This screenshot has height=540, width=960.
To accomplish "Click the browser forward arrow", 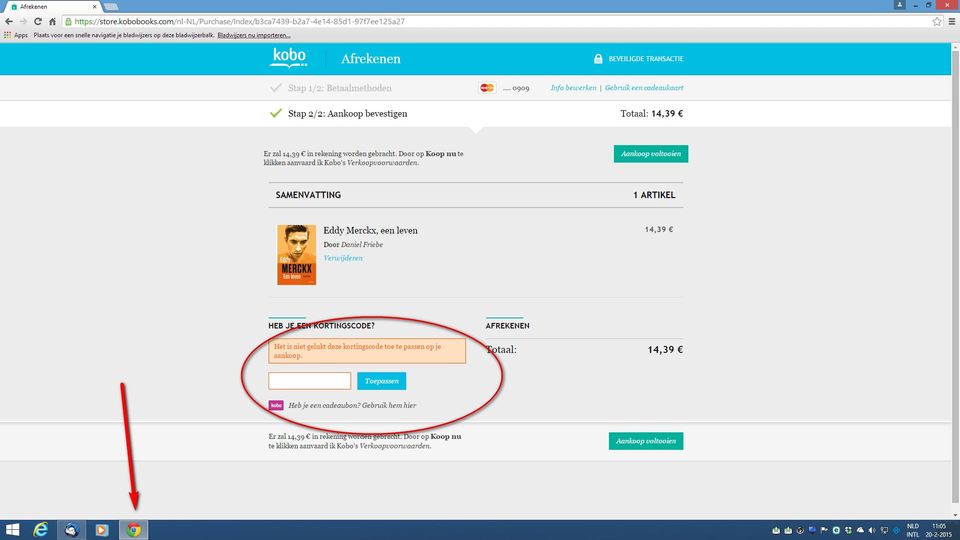I will pyautogui.click(x=23, y=21).
